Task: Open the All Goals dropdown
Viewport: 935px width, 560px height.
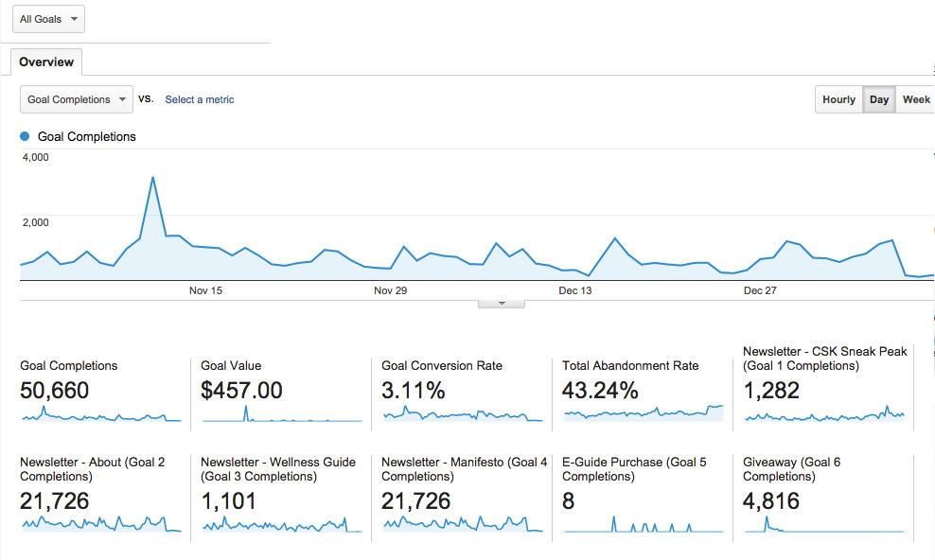Action: [x=48, y=19]
